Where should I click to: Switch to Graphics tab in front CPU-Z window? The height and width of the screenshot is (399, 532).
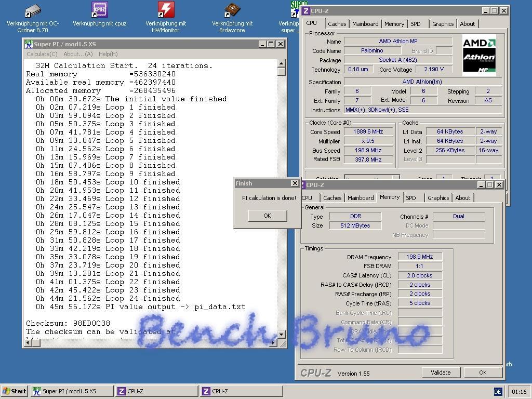tap(438, 198)
